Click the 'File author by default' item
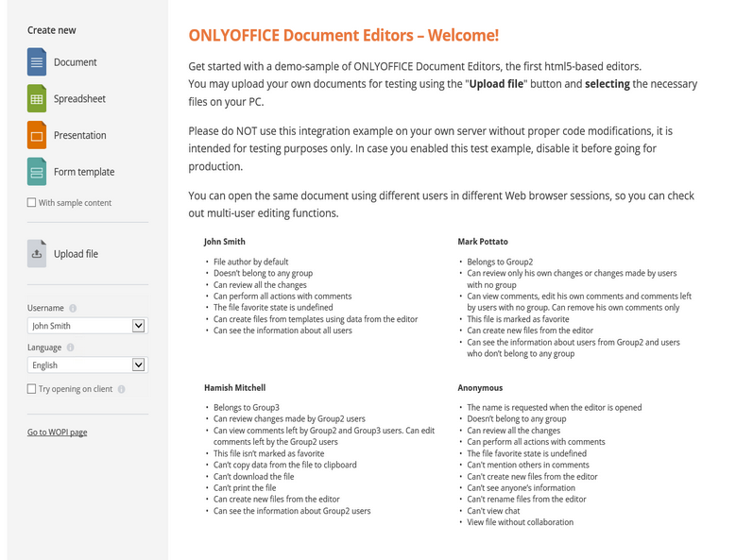The height and width of the screenshot is (560, 753). point(250,262)
